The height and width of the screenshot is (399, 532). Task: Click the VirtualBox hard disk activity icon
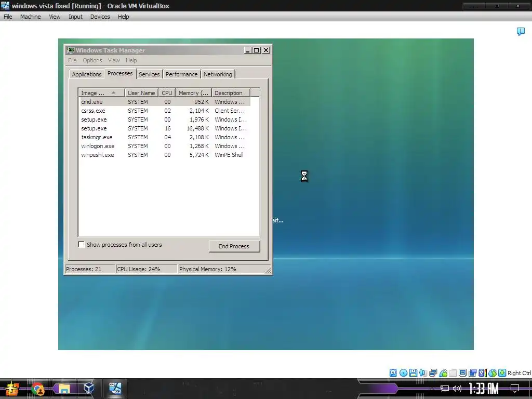click(x=393, y=373)
